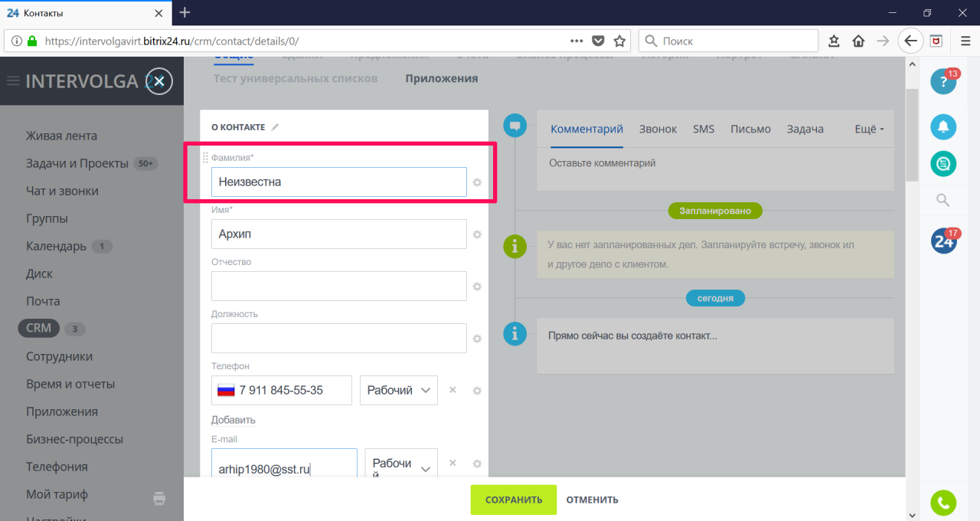Open Время и отчеты in sidebar

[70, 384]
